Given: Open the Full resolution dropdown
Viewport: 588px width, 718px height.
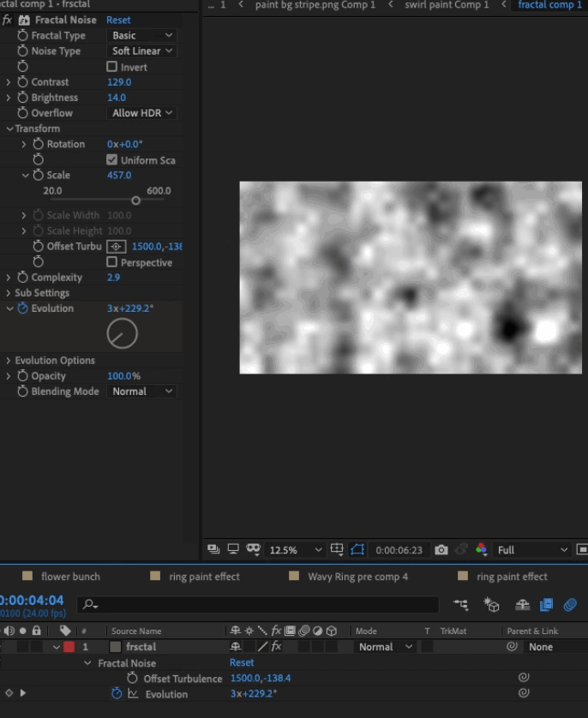Looking at the screenshot, I should coord(532,549).
